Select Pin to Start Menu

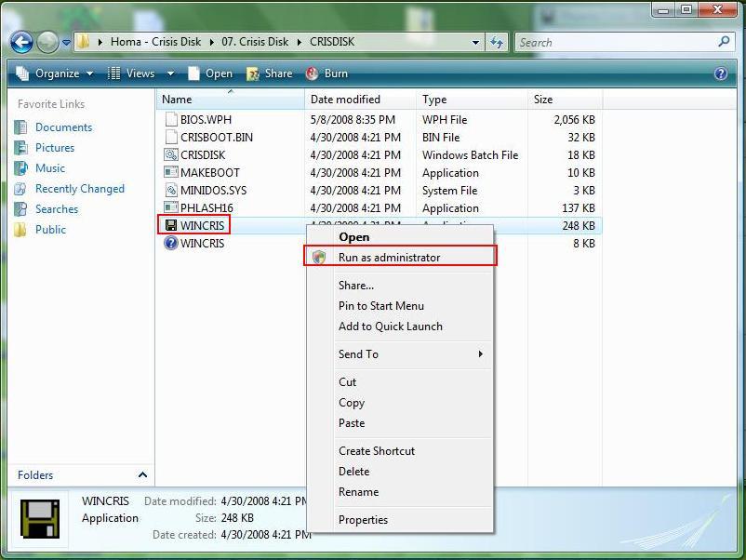(400, 305)
